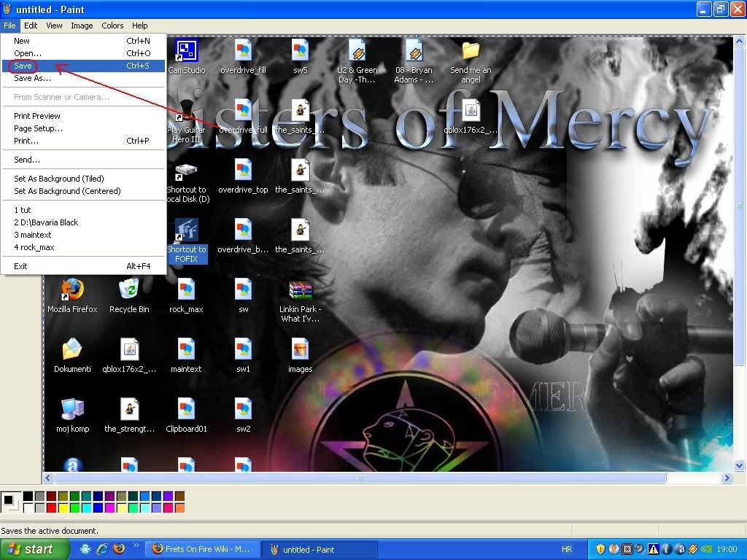The width and height of the screenshot is (747, 560).
Task: Open the View menu
Action: 54,26
